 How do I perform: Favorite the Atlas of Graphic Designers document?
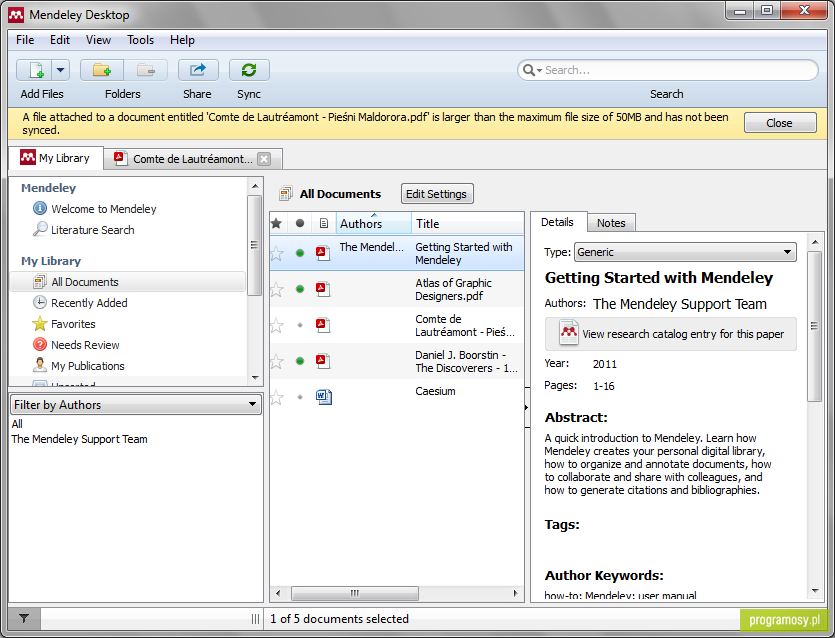click(x=276, y=289)
